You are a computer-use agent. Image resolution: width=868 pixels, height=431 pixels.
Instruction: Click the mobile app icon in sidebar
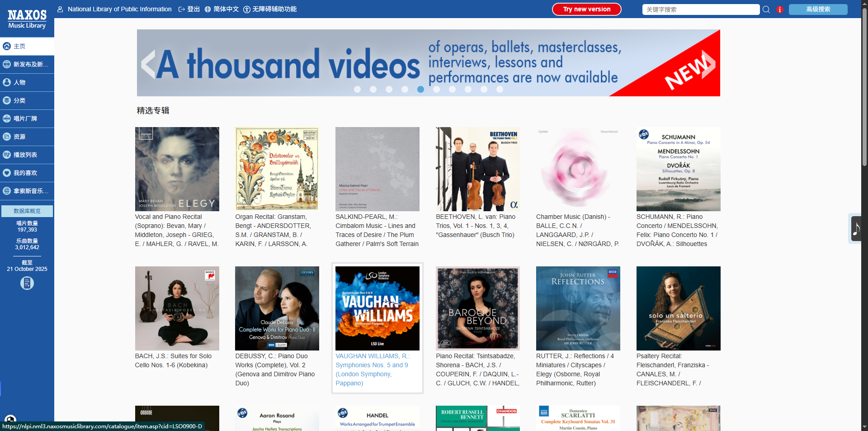point(27,283)
